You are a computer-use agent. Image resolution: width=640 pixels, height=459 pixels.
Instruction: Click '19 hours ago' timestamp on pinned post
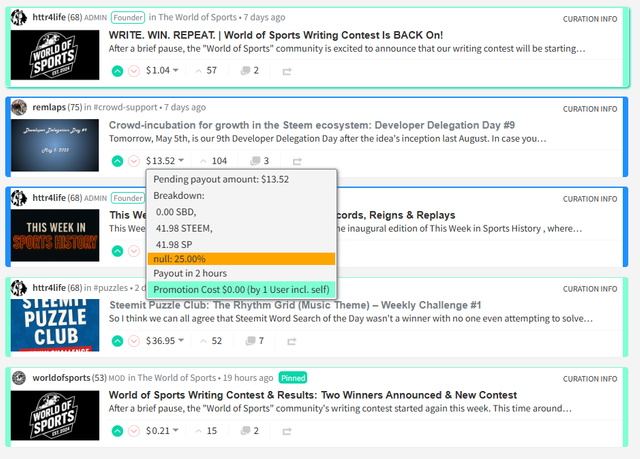coord(248,378)
